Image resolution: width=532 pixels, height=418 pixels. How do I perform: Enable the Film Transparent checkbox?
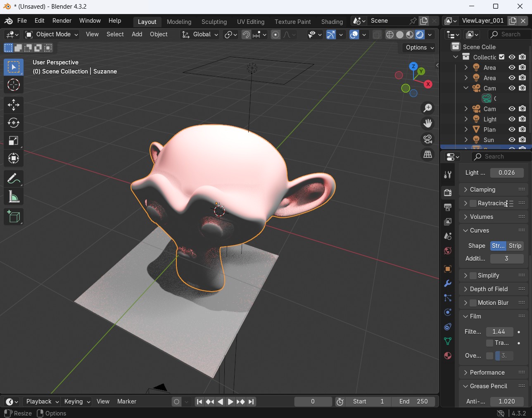tap(489, 343)
